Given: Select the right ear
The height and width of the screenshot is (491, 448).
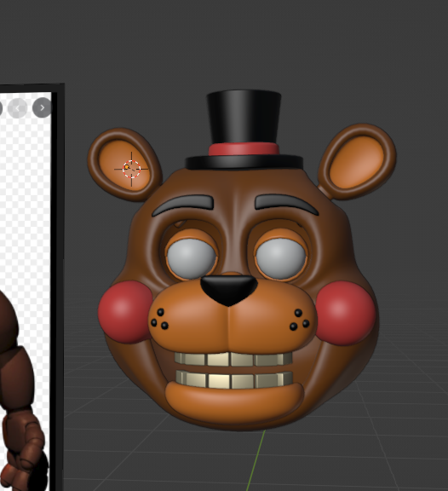Looking at the screenshot, I should click(357, 161).
